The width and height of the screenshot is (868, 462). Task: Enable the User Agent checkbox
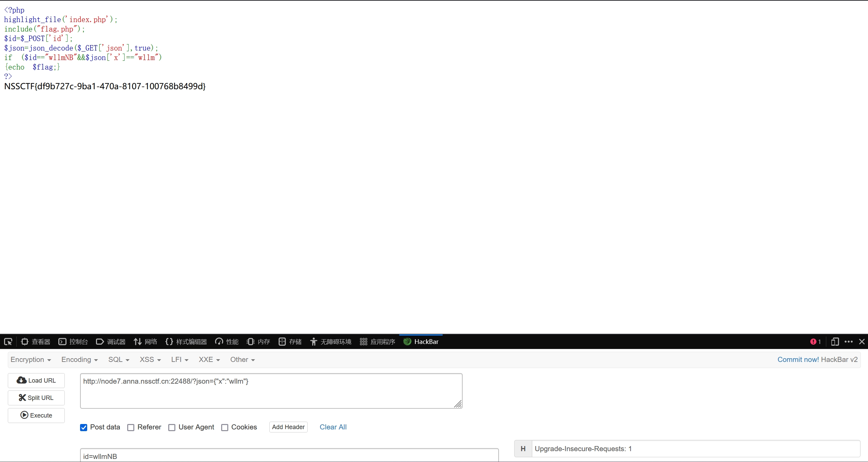click(x=172, y=427)
